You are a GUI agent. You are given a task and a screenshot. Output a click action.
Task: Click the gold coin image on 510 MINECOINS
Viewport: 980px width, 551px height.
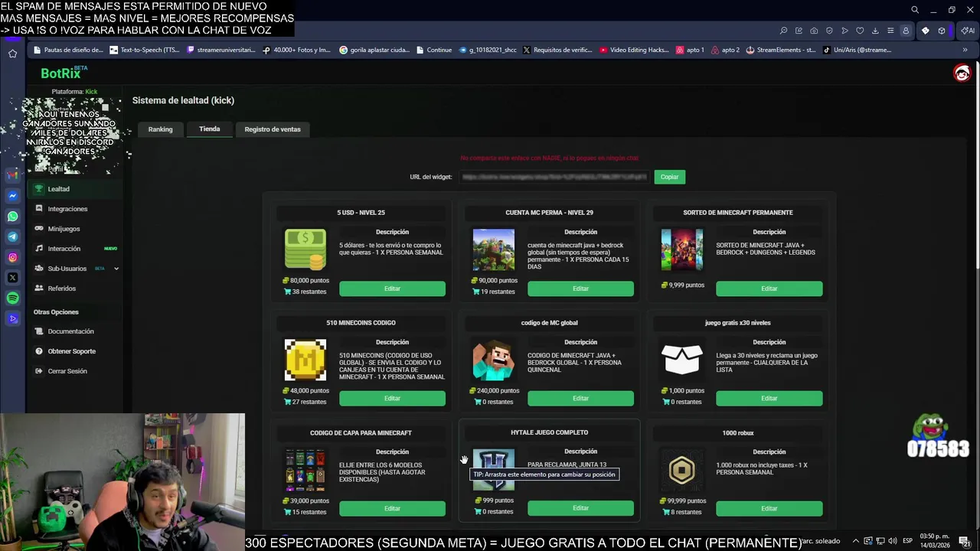click(x=305, y=360)
